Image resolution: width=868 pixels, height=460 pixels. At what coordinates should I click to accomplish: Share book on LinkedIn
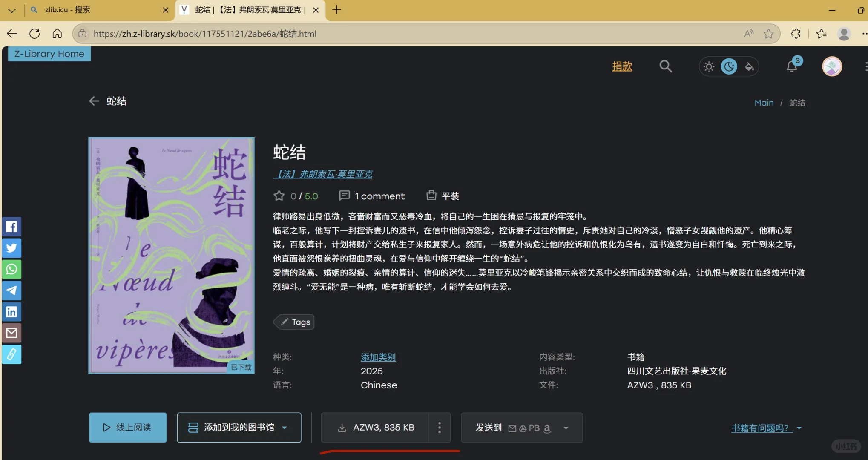coord(11,312)
